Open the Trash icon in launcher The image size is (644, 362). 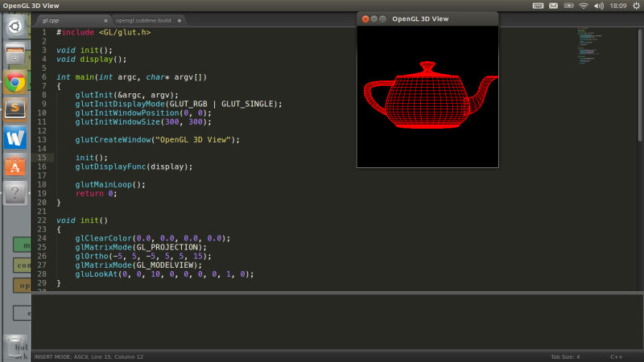tap(14, 346)
